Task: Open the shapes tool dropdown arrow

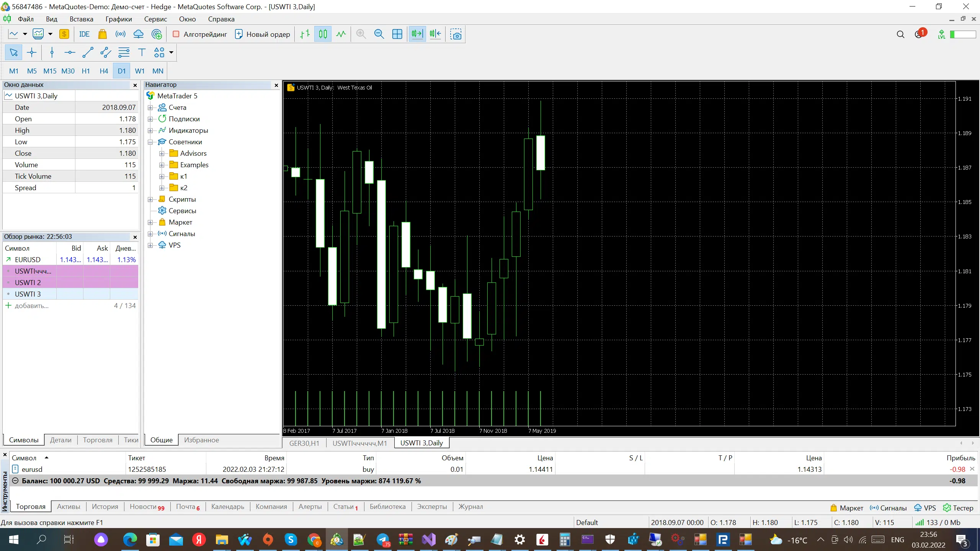Action: [x=171, y=52]
